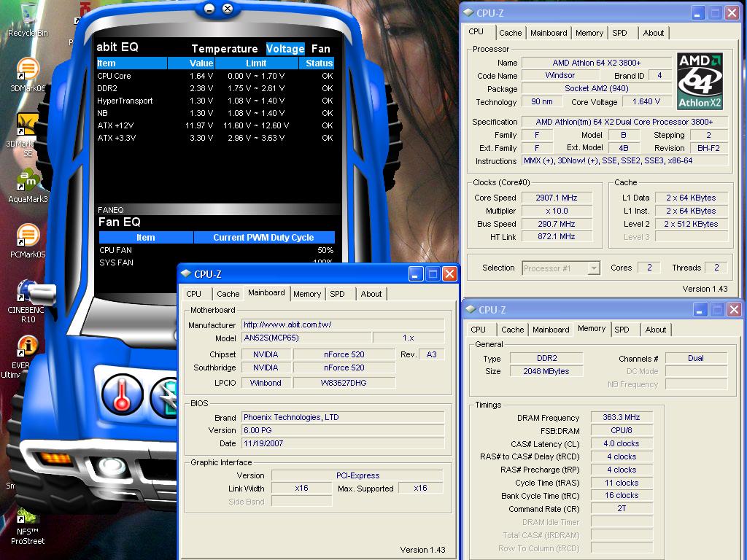
Task: Go to Cache tab in the memory CPU-Z window
Action: [x=512, y=330]
